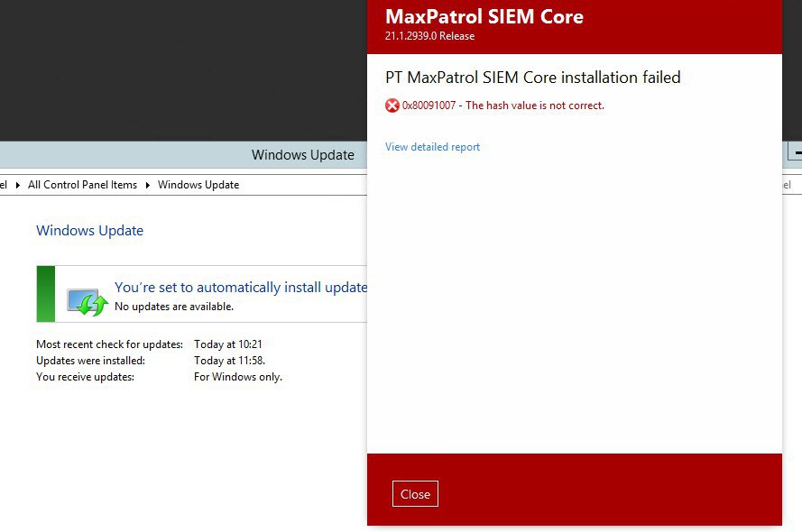This screenshot has width=802, height=532.
Task: Select All Control Panel Items in breadcrumb
Action: point(82,185)
